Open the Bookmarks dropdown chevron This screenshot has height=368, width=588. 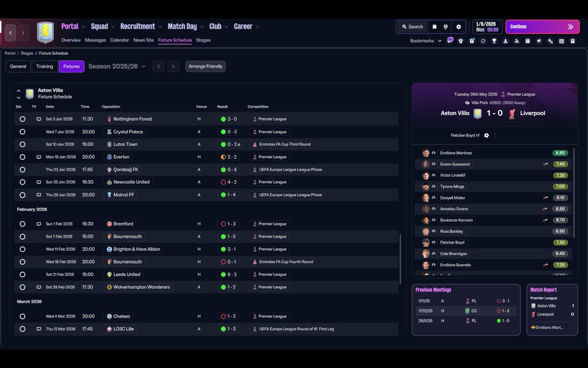pos(440,41)
